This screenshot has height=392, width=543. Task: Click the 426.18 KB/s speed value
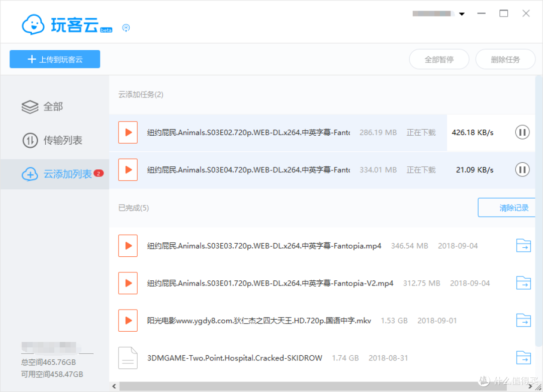pos(472,133)
